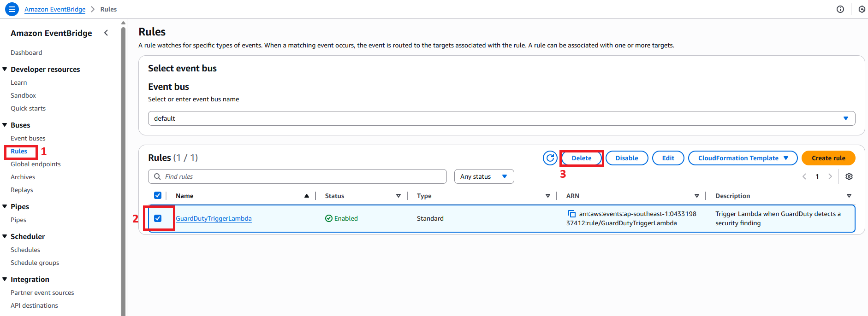
Task: Open Schedules in the sidebar
Action: tap(25, 250)
